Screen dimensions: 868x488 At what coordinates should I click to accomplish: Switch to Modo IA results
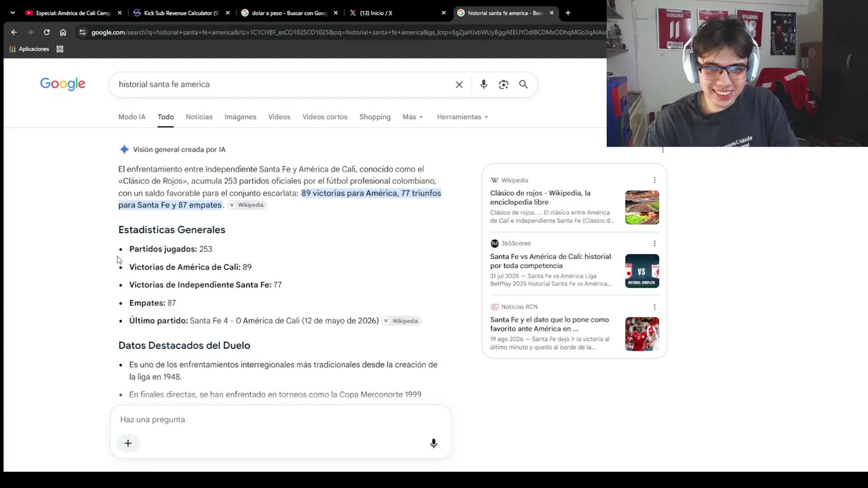132,117
